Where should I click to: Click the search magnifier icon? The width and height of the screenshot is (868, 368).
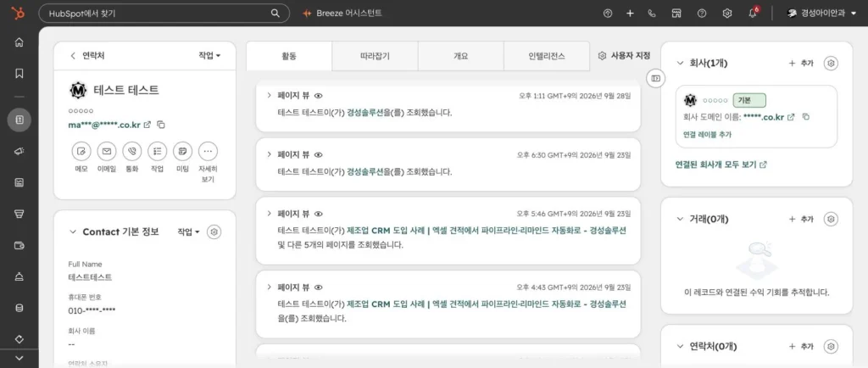275,14
